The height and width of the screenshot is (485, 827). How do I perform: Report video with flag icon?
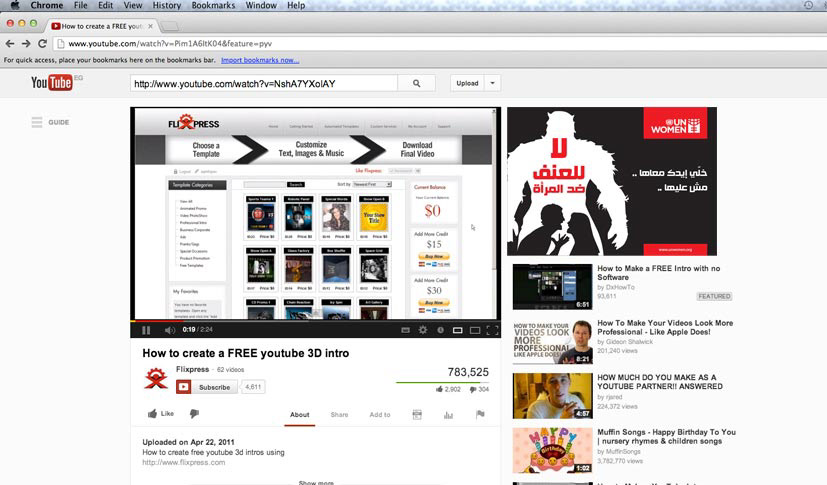tap(480, 414)
